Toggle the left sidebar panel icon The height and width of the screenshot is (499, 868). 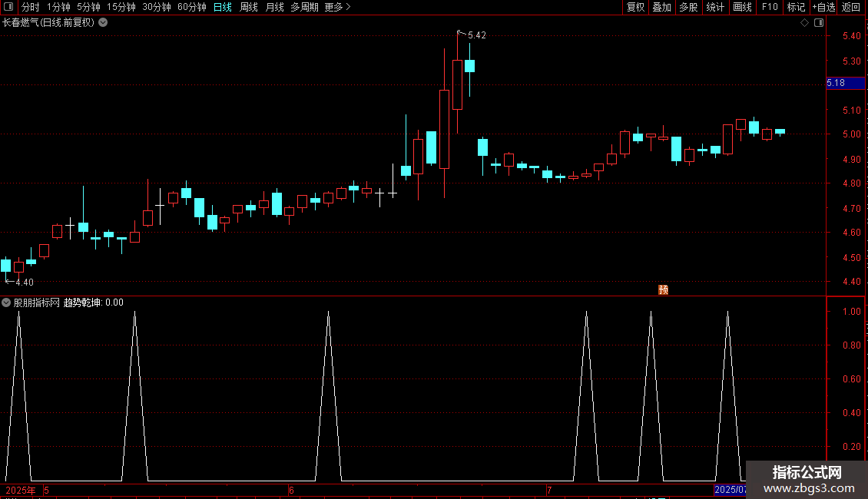click(8, 7)
